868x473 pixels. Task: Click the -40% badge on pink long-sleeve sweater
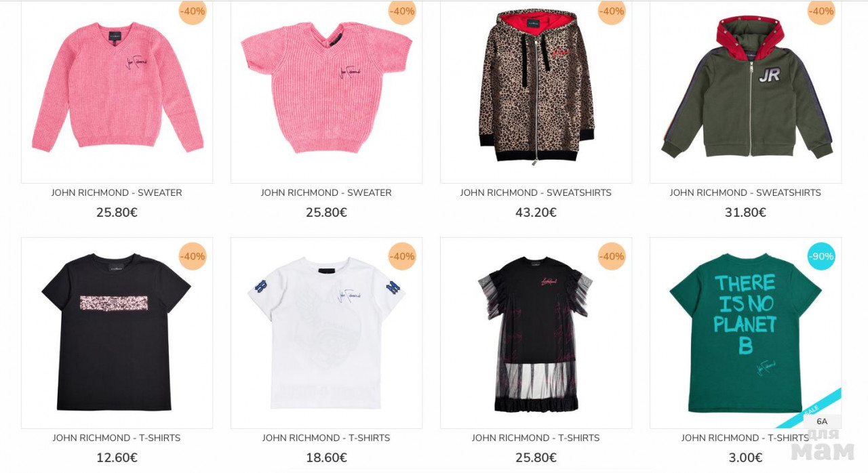[x=193, y=12]
